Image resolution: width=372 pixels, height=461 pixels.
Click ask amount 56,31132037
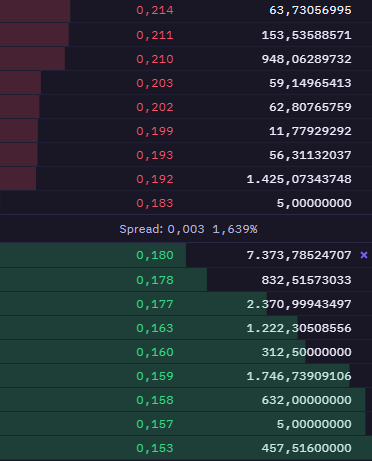pos(310,155)
